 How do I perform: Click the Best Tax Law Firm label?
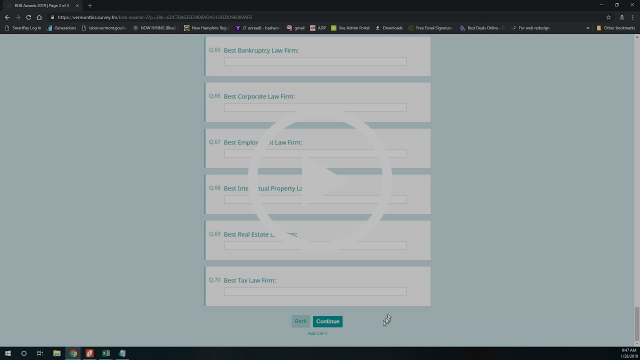point(250,280)
